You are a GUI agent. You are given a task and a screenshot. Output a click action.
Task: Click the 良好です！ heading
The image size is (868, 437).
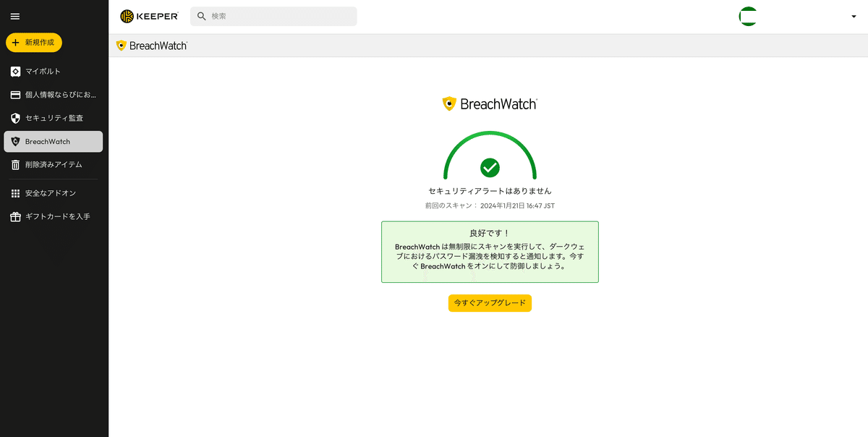[490, 233]
